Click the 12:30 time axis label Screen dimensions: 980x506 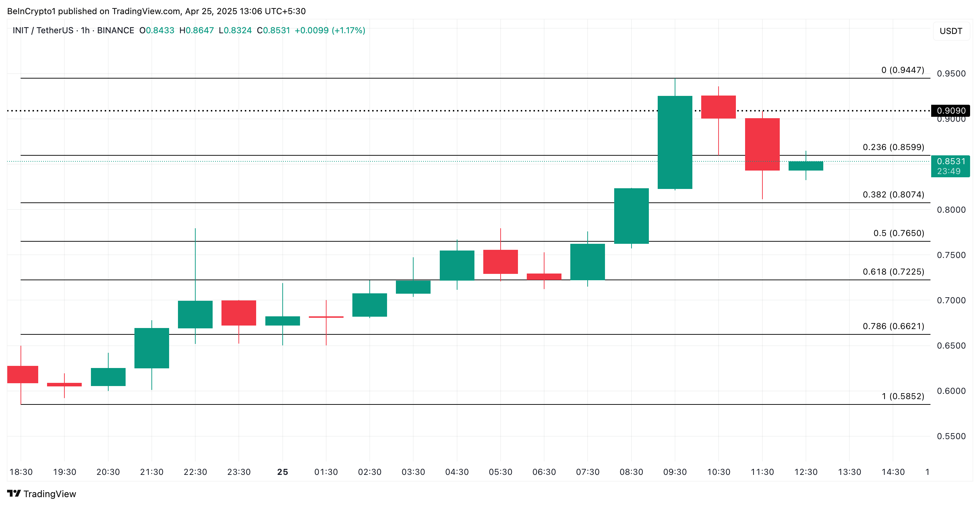click(805, 472)
